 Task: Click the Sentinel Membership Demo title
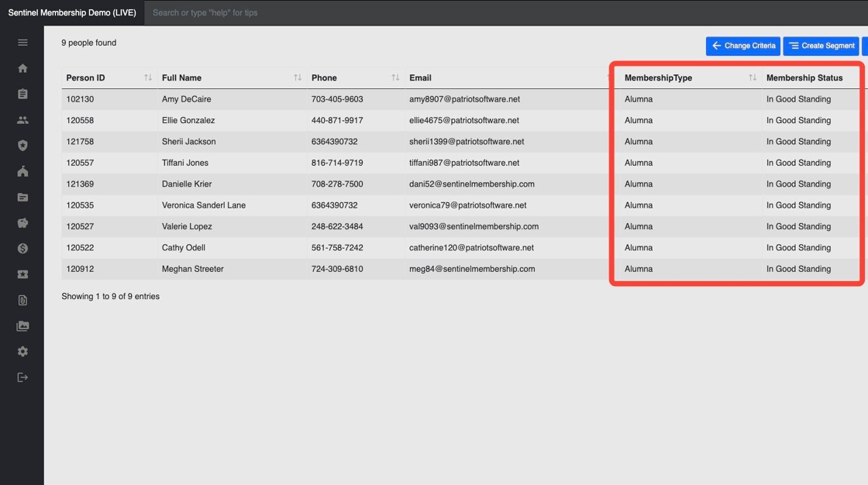click(72, 12)
